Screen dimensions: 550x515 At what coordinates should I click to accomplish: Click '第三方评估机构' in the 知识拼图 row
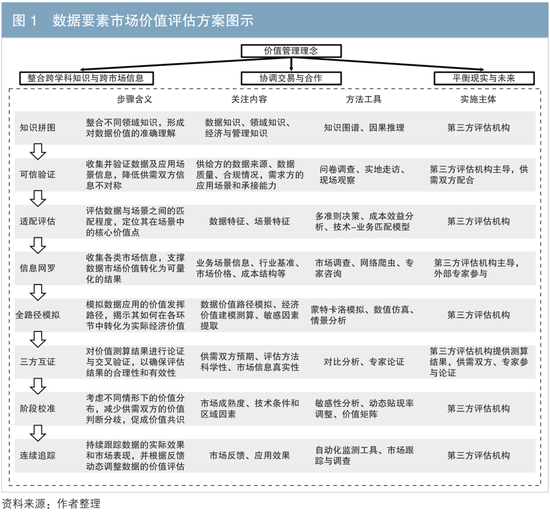pos(478,128)
